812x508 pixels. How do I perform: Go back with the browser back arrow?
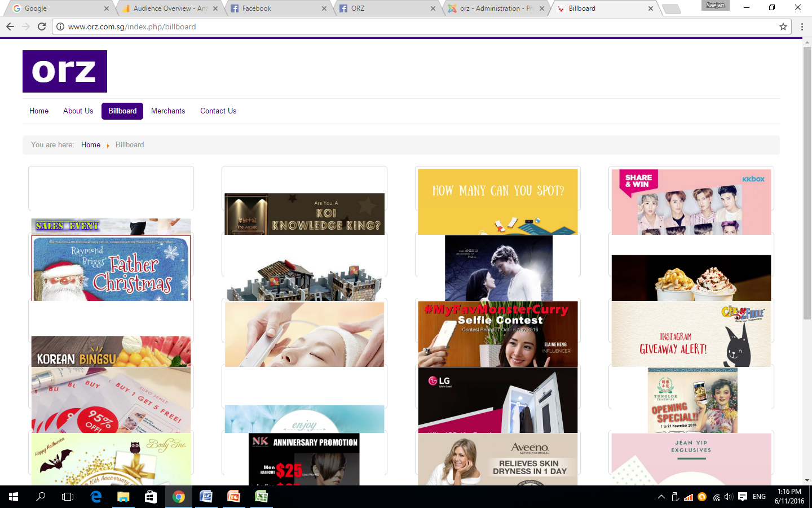pyautogui.click(x=10, y=27)
